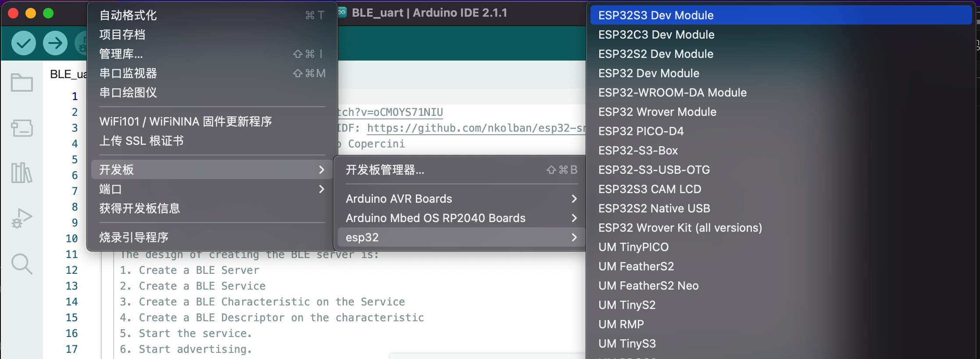Open the Search sidebar icon
The width and height of the screenshot is (980, 359).
coord(22,264)
